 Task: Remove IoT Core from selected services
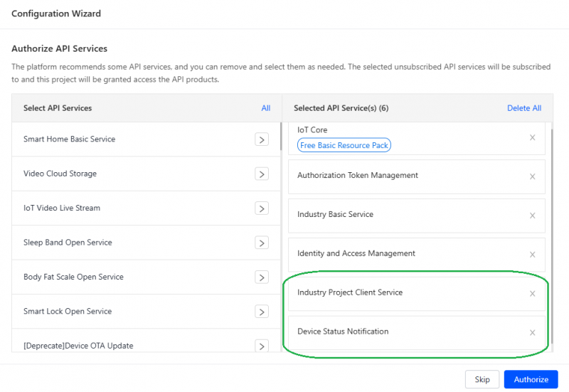pyautogui.click(x=532, y=137)
